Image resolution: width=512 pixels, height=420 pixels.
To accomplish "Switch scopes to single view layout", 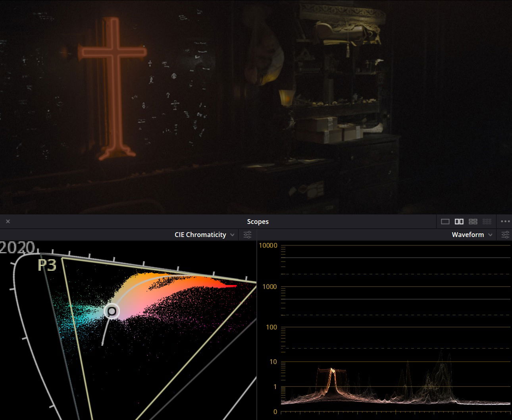I will [445, 222].
